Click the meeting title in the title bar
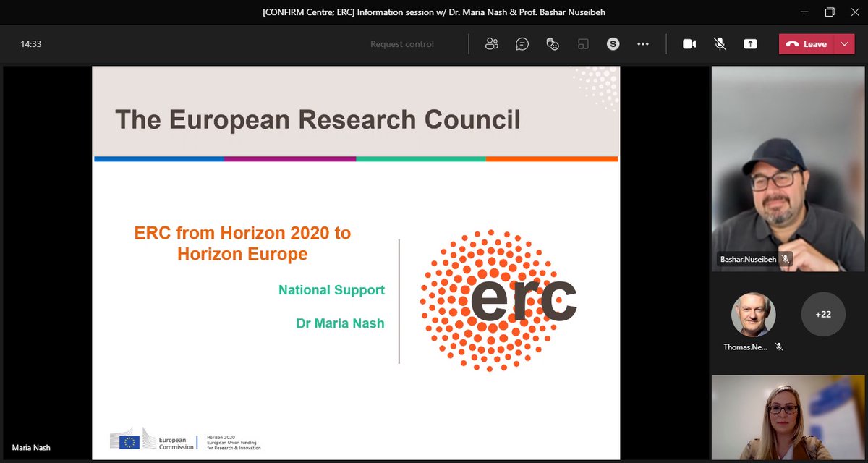 434,13
